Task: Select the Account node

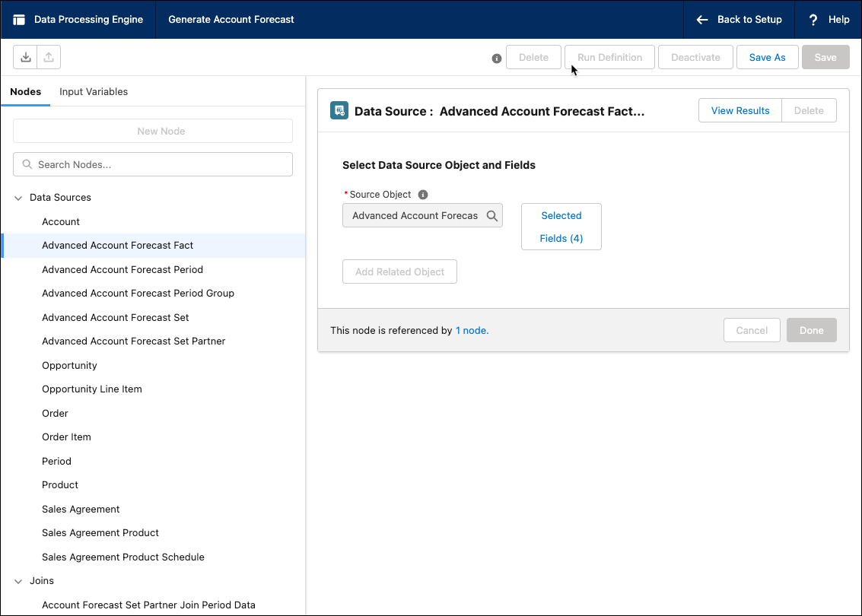Action: pos(154,221)
